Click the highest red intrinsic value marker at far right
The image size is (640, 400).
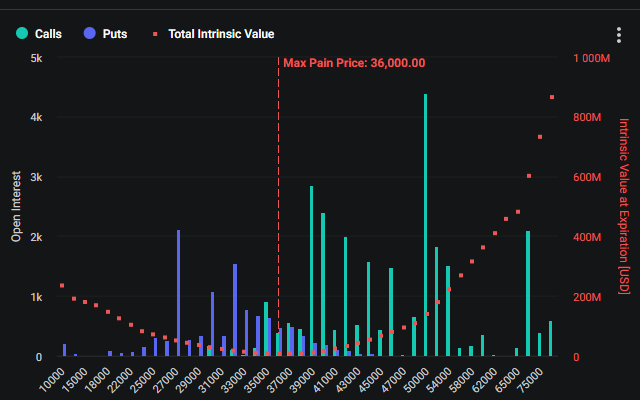click(552, 97)
